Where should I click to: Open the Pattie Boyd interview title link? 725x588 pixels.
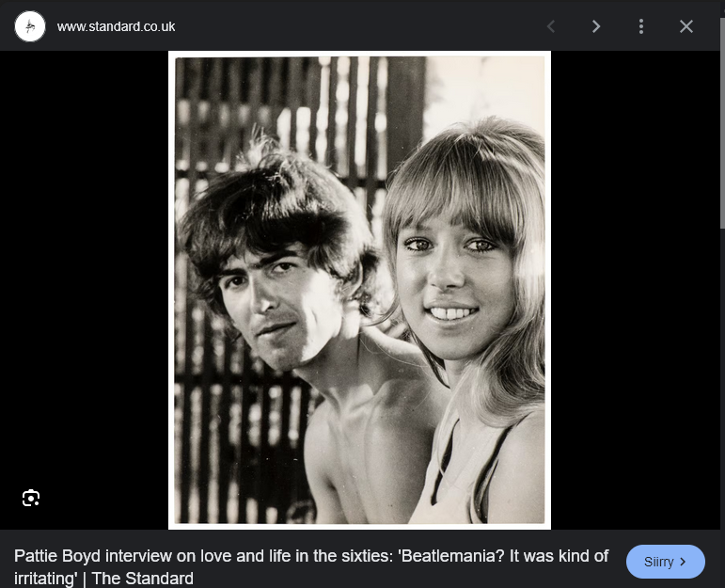click(311, 566)
